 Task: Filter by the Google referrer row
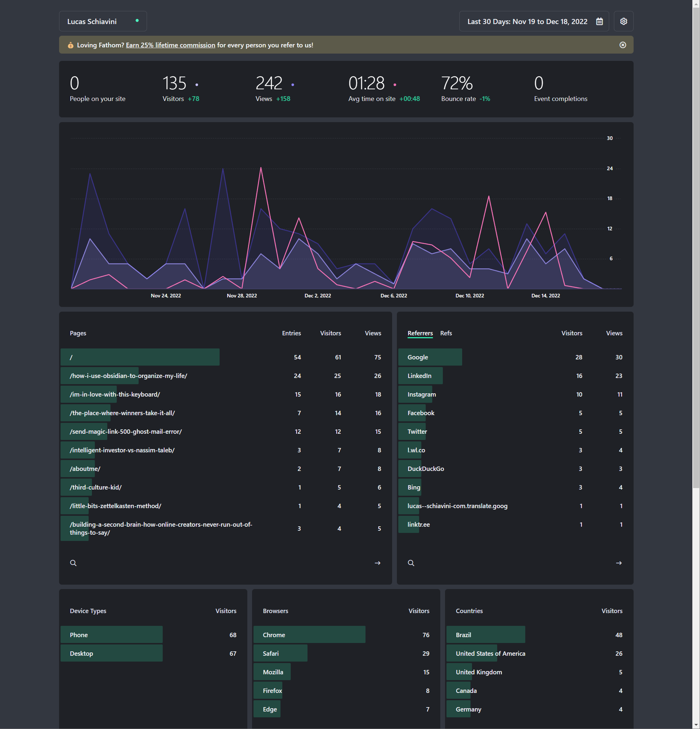[418, 357]
